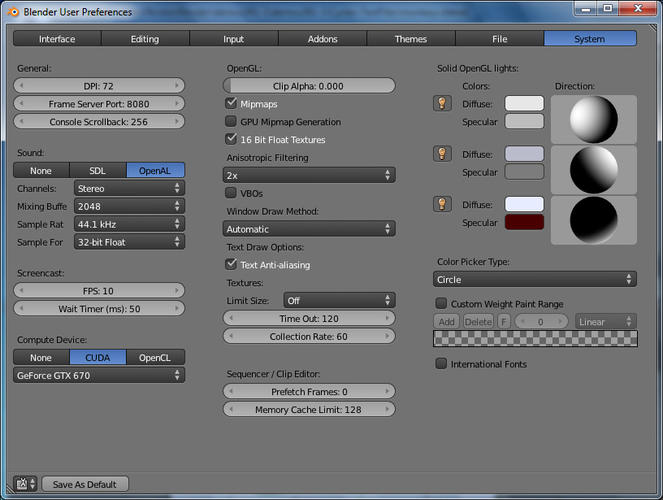Decrease Wait Timer with left arrow

click(x=22, y=309)
